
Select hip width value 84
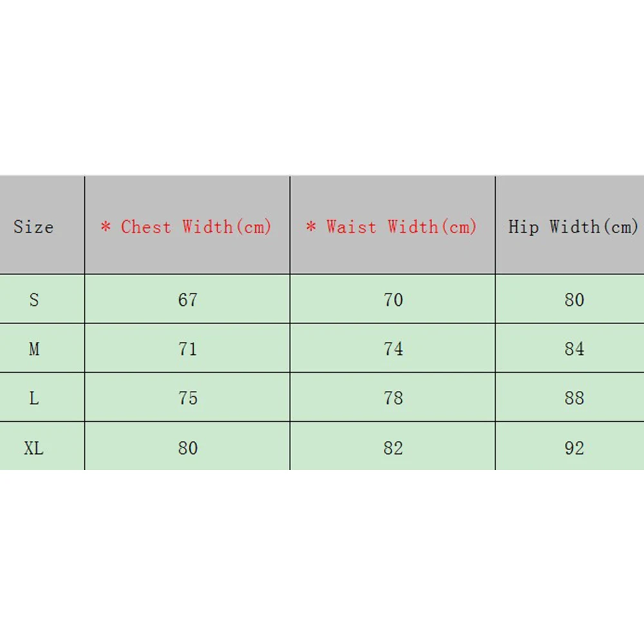[x=574, y=349]
